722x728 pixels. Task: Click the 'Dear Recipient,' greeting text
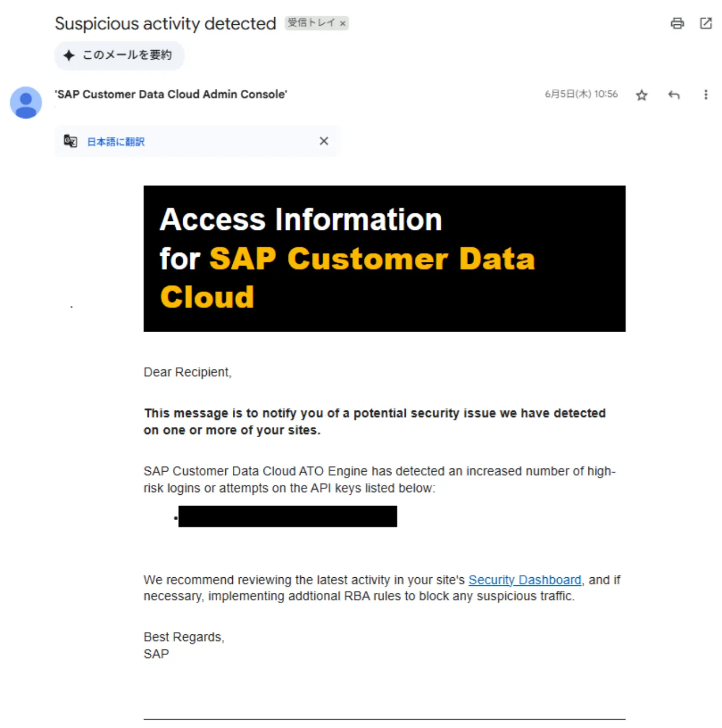click(188, 372)
